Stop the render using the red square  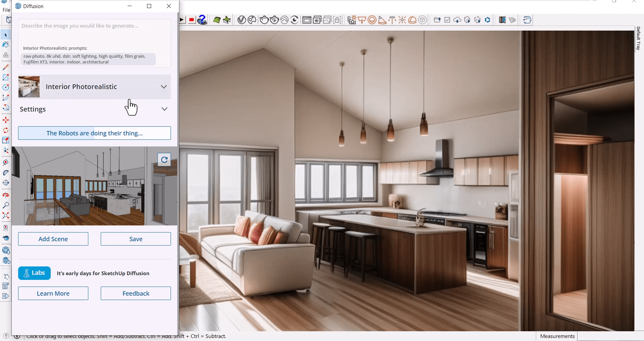(191, 20)
